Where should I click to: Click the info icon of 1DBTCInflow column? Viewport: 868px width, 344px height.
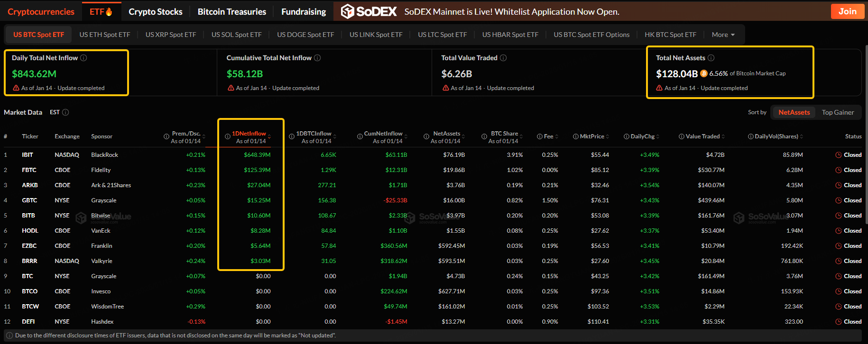292,136
